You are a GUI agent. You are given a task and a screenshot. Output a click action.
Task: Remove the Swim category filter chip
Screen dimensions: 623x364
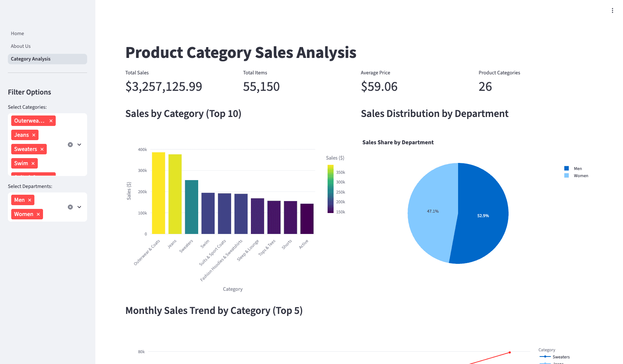(x=33, y=163)
